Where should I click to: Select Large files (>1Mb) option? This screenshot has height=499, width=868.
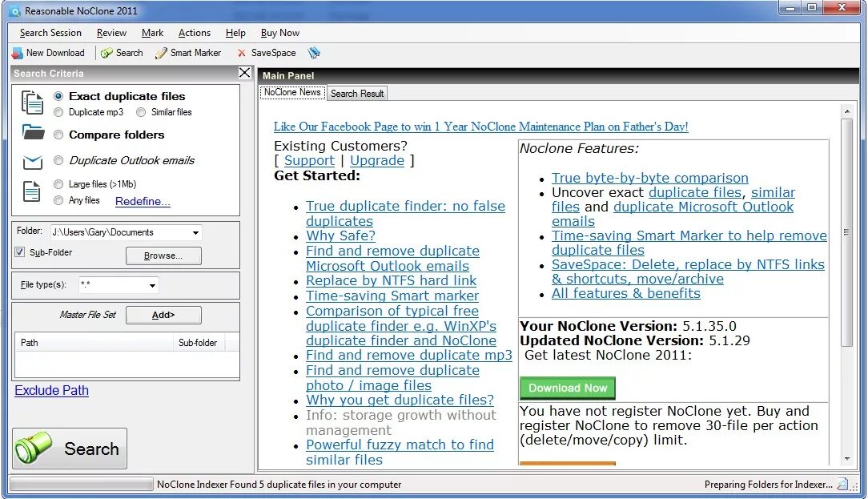point(58,184)
